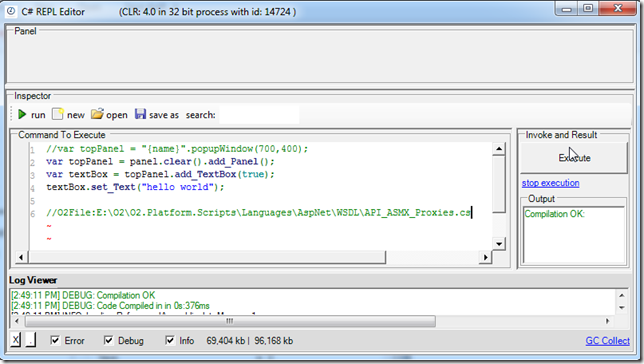This screenshot has width=644, height=364.
Task: Click the 'open' toolbar label
Action: (x=117, y=115)
